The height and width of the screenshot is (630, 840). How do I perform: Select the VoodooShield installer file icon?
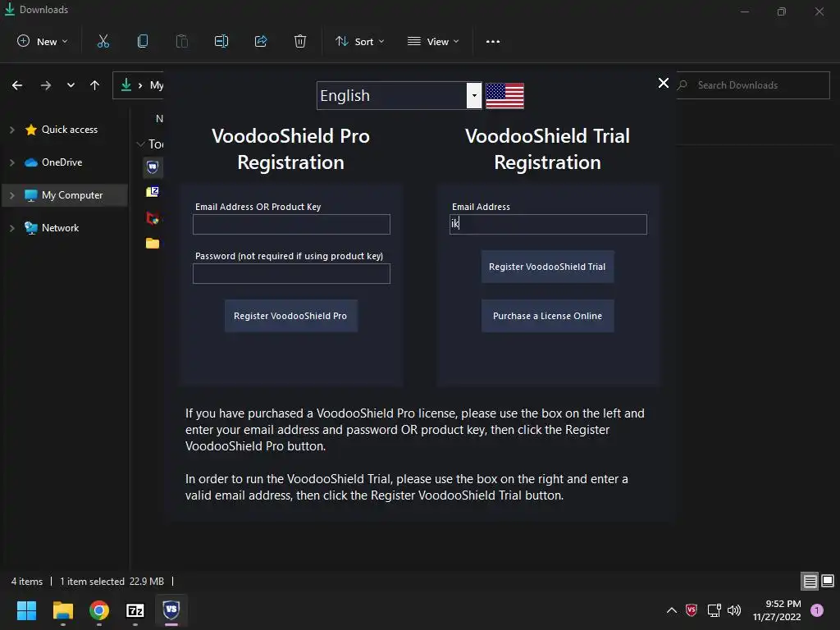click(153, 167)
